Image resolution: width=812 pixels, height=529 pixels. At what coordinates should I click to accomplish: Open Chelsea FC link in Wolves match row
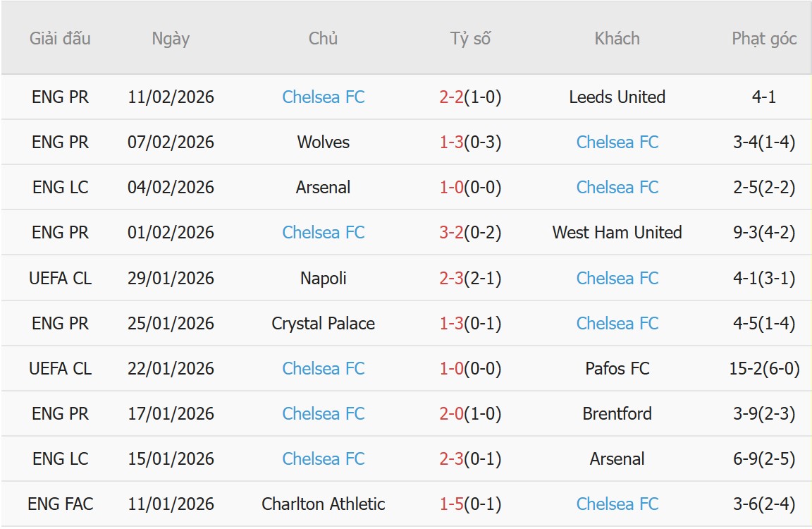coord(617,142)
